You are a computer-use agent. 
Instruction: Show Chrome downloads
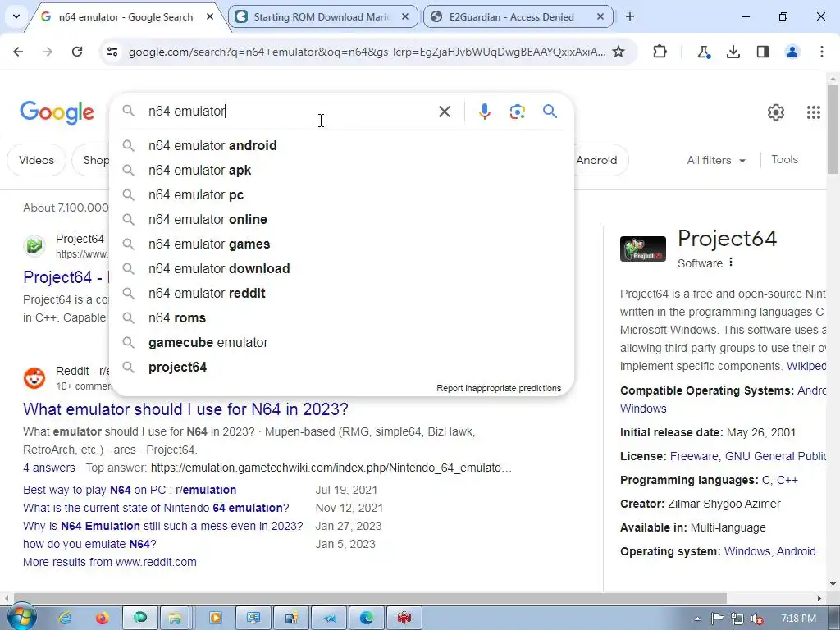point(733,52)
